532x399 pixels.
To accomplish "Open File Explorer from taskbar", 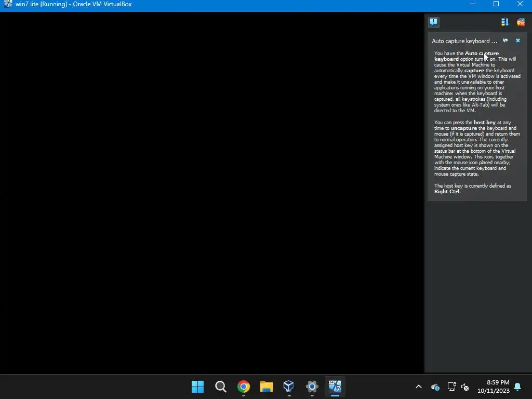I will tap(267, 387).
